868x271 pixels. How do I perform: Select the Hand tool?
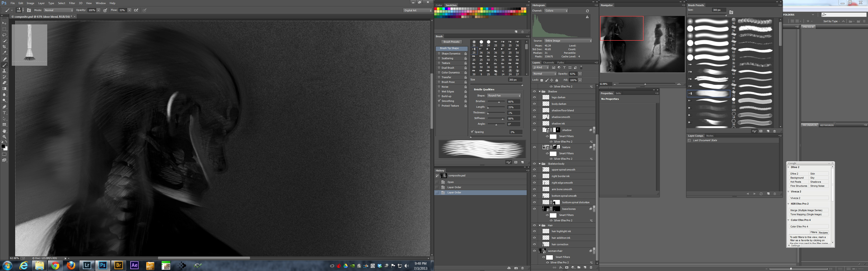[x=4, y=131]
